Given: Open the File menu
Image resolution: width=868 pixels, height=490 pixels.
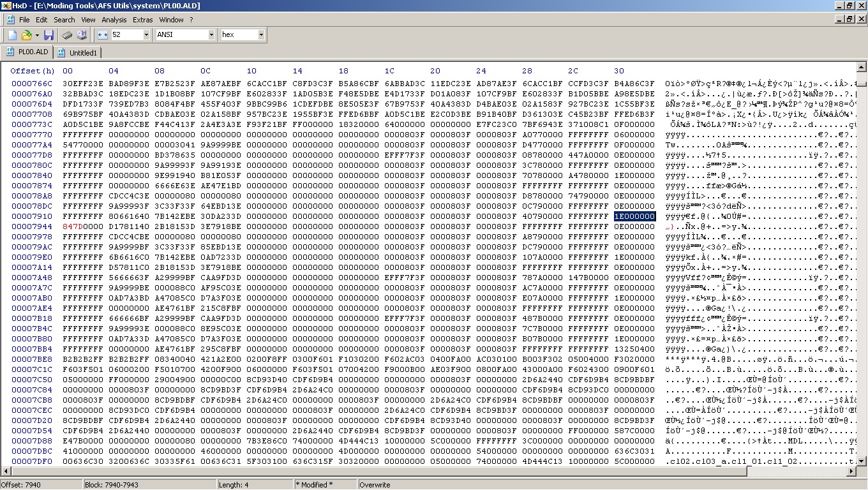Looking at the screenshot, I should click(24, 20).
